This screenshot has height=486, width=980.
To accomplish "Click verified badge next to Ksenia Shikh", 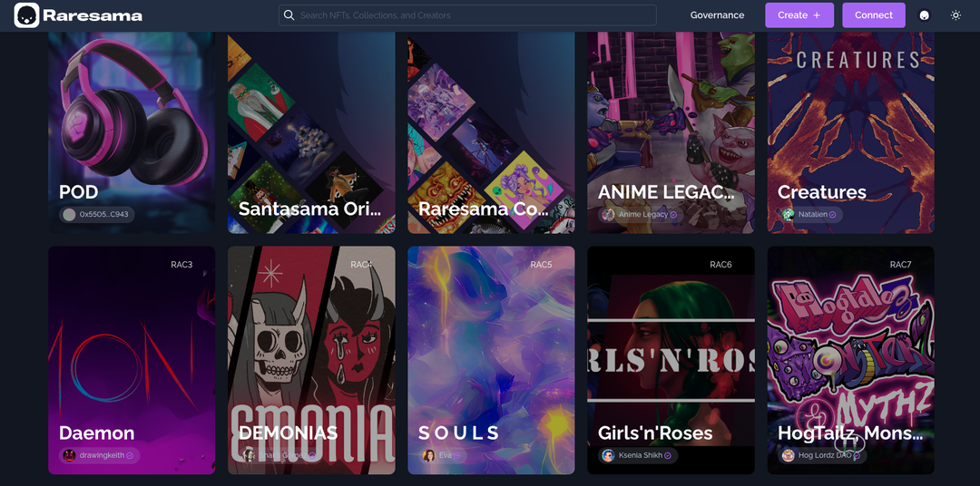I will click(668, 455).
